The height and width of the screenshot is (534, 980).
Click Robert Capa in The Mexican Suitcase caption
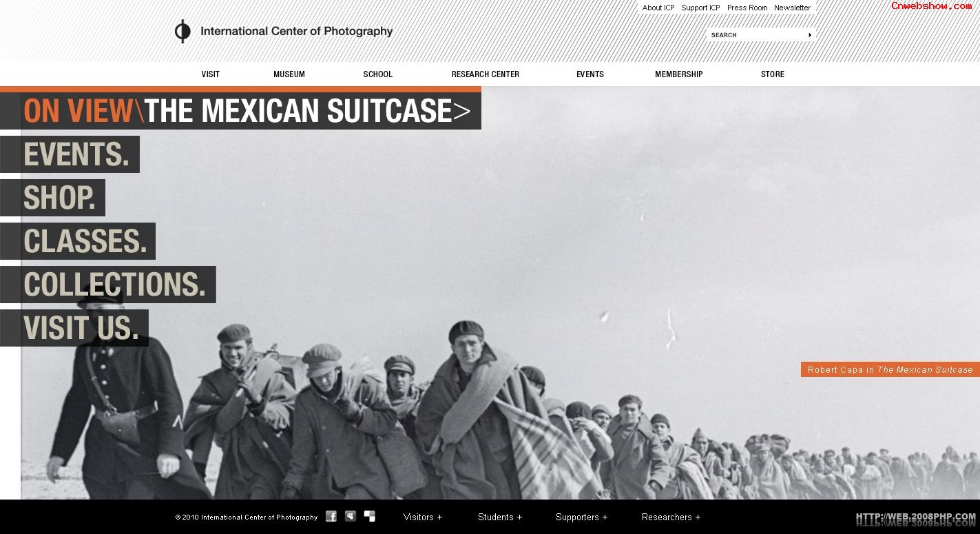tap(890, 369)
